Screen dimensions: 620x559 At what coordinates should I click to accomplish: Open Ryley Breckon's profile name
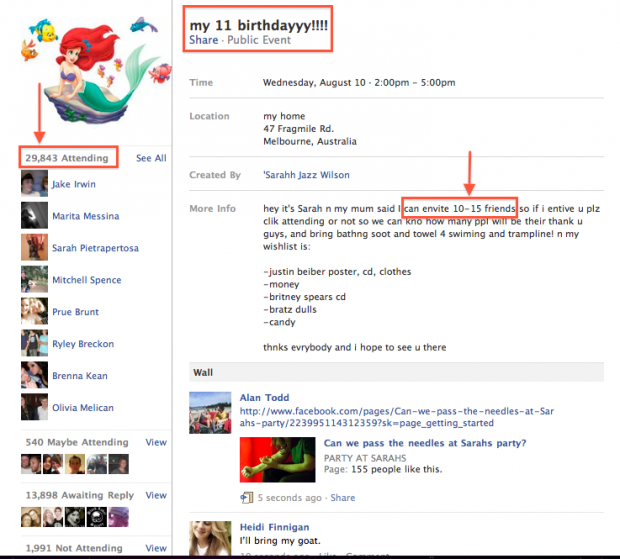(x=83, y=344)
